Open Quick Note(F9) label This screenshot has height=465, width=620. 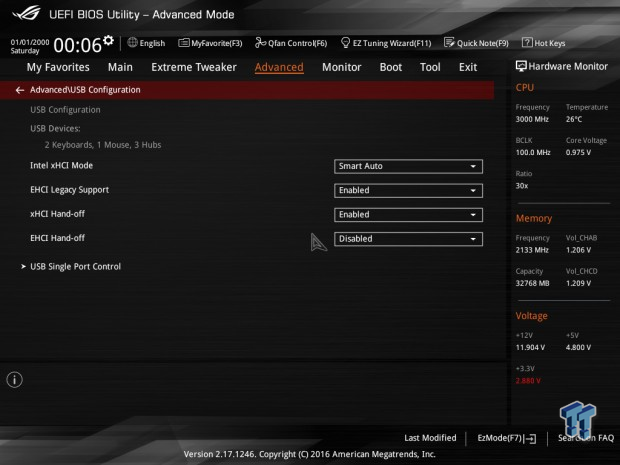[x=483, y=43]
